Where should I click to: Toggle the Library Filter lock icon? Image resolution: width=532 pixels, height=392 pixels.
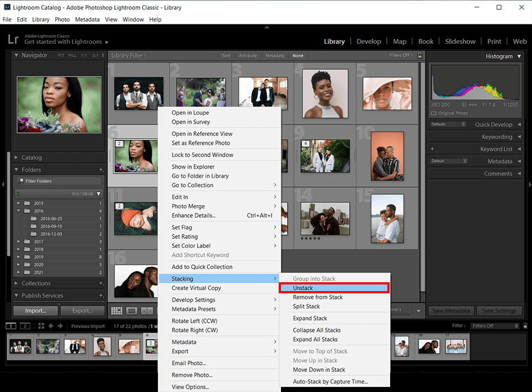click(420, 55)
